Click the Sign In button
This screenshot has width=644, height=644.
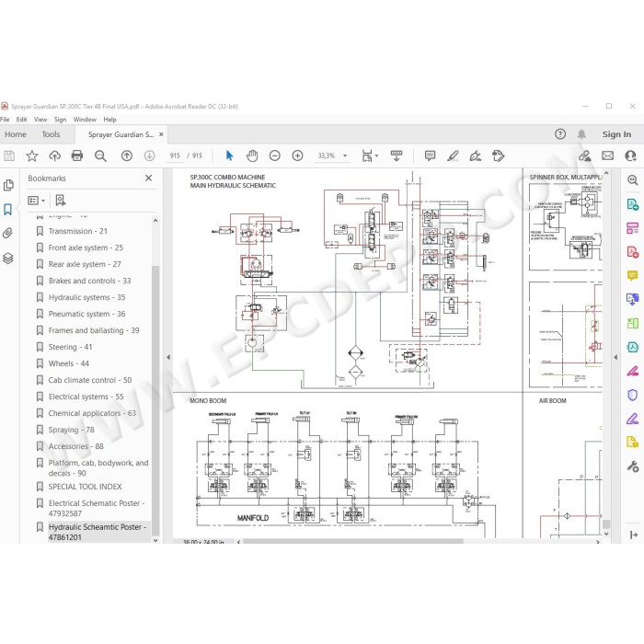[x=616, y=134]
